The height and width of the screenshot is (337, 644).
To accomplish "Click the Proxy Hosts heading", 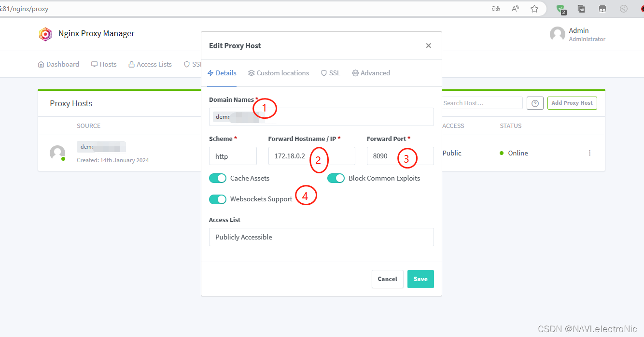I will tap(71, 103).
